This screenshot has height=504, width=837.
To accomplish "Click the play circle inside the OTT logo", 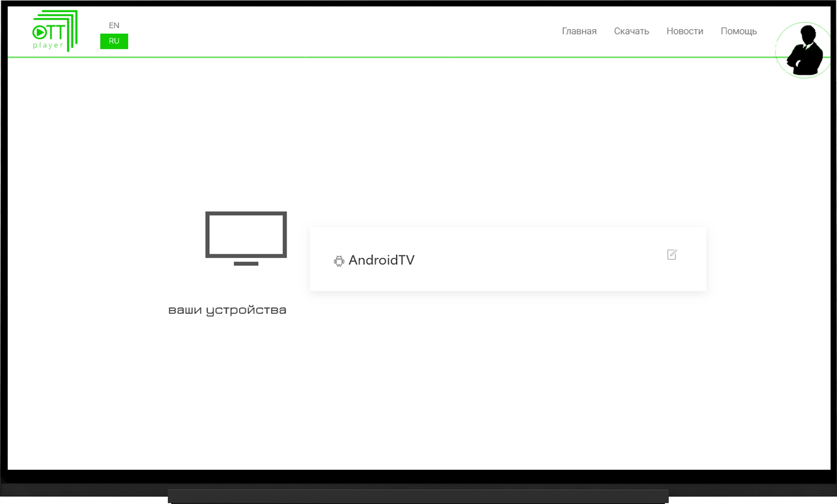I will (39, 33).
